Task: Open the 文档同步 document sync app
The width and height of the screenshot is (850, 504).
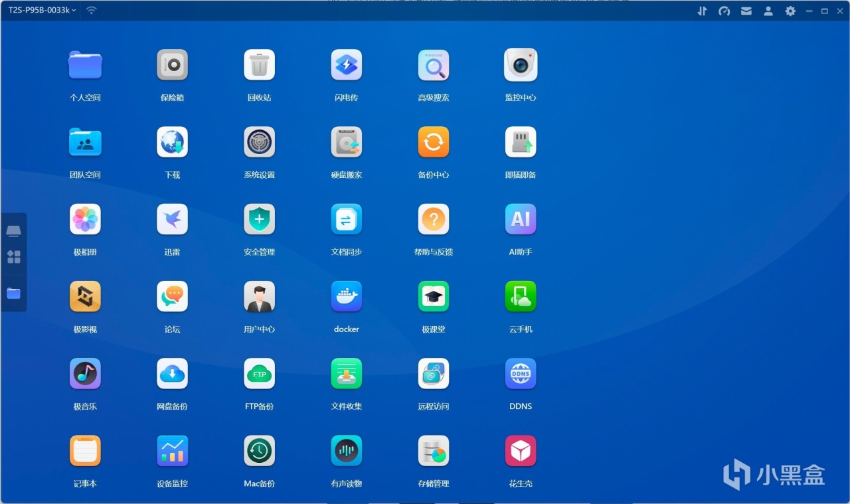Action: pos(347,219)
